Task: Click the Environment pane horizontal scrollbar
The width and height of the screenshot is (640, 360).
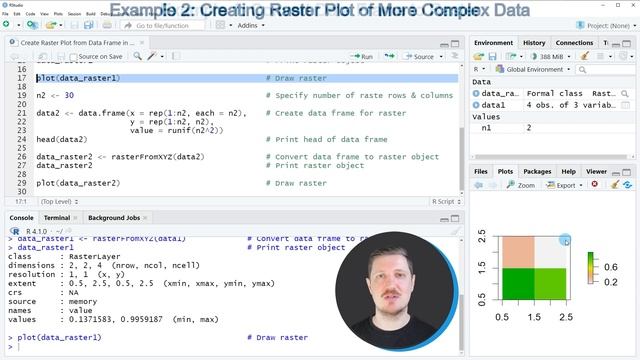Action: [551, 157]
